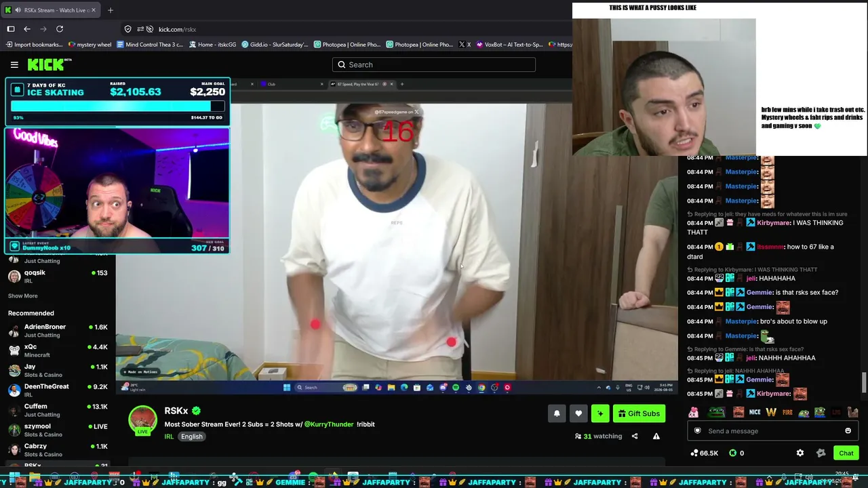The height and width of the screenshot is (488, 868).
Task: Go back one page in the browser
Action: coord(27,29)
